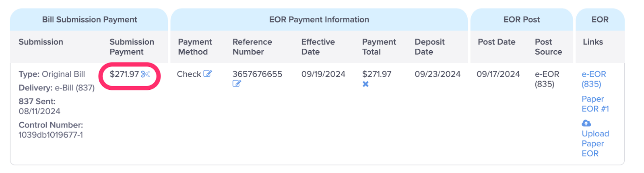Click the control number 1039db1019677-1

[x=51, y=135]
